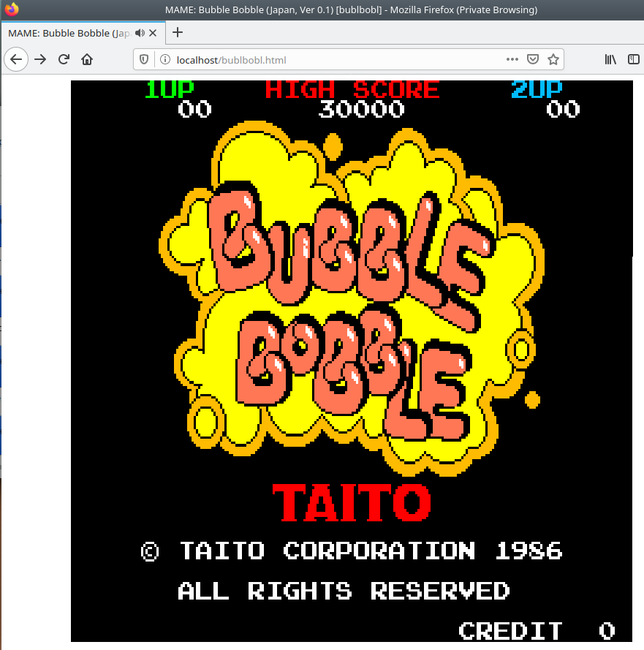Open tracking protection shield icon

(144, 60)
